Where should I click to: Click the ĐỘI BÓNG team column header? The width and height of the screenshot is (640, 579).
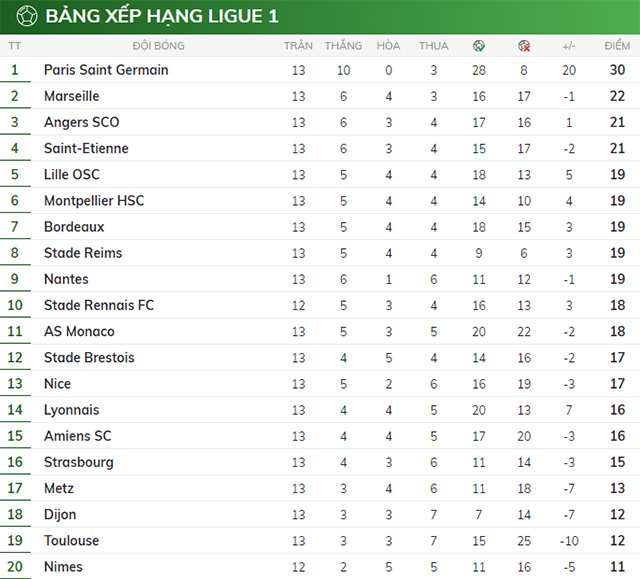(158, 46)
